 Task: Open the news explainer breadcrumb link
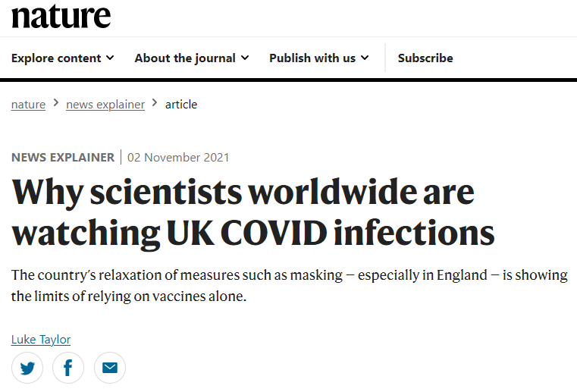(x=105, y=105)
